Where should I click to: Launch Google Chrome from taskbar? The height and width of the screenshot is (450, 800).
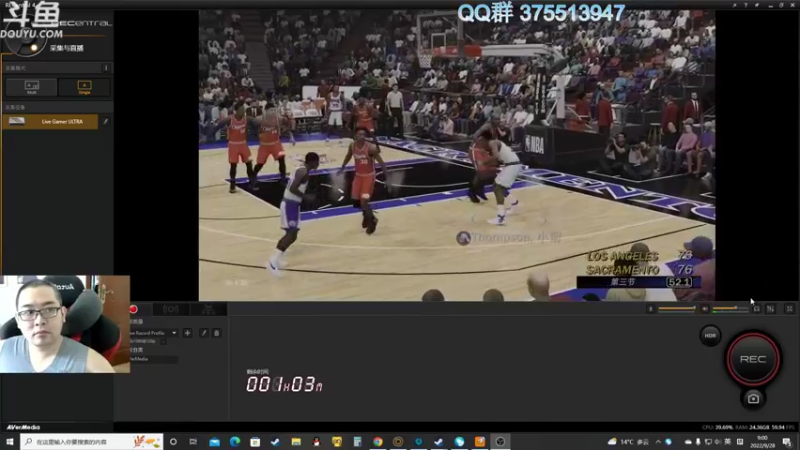(378, 441)
